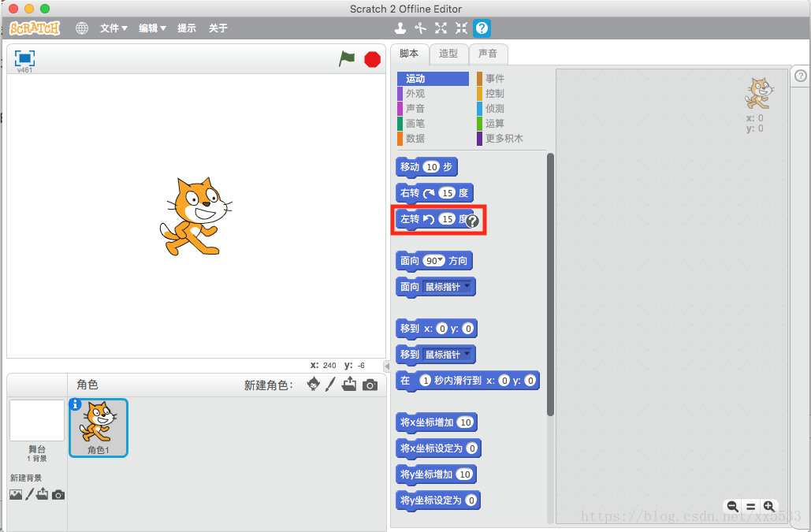Open the globe language menu

pyautogui.click(x=82, y=28)
